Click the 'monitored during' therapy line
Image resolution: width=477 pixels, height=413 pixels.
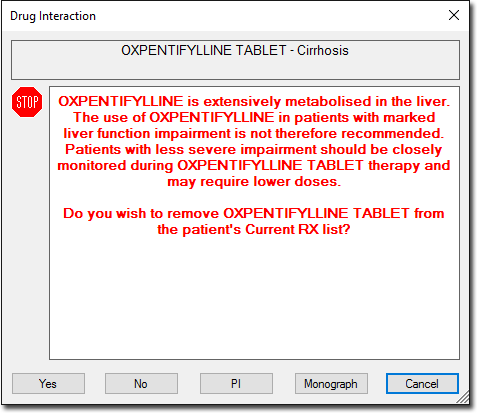(x=254, y=166)
